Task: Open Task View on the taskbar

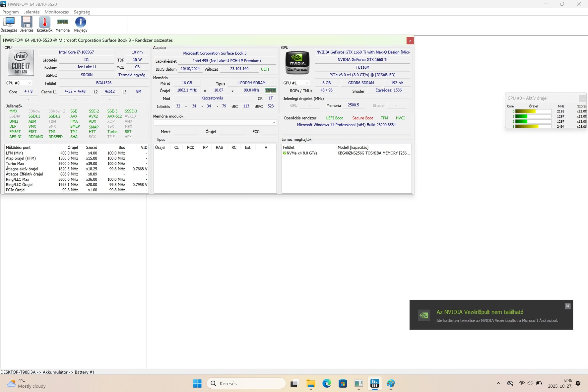Action: tap(294, 384)
